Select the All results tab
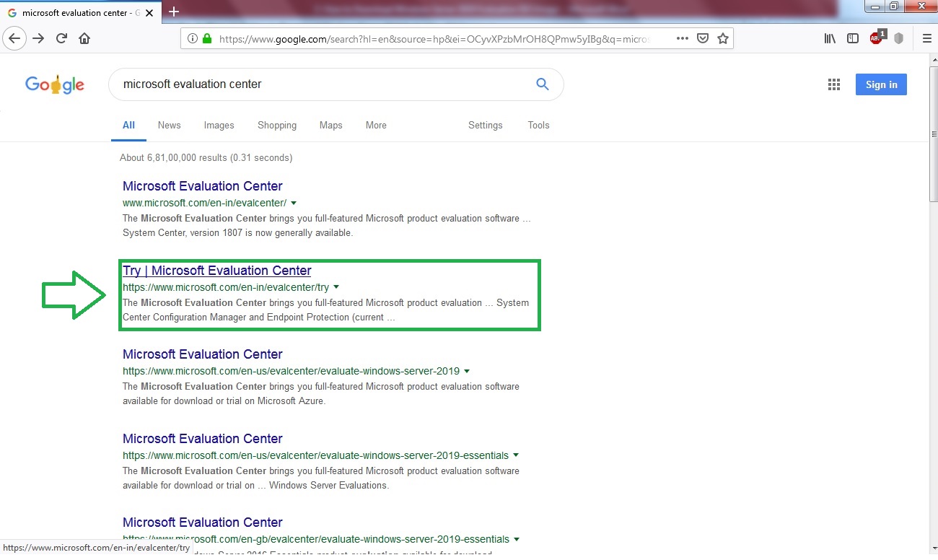This screenshot has width=938, height=560. 128,125
